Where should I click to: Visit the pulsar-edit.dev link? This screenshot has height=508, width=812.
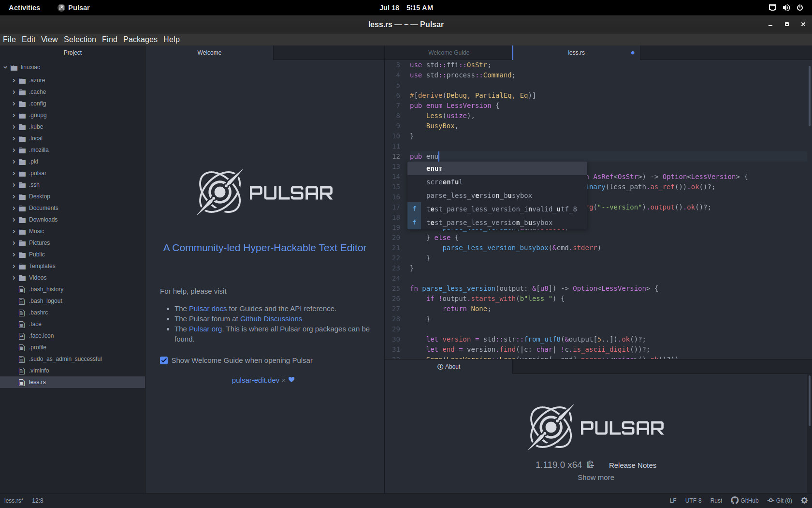pyautogui.click(x=256, y=380)
